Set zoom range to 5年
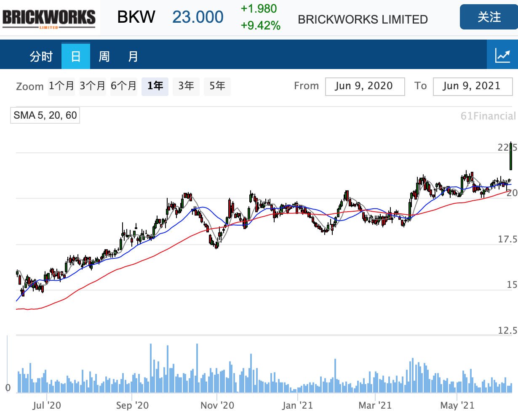 [x=217, y=86]
